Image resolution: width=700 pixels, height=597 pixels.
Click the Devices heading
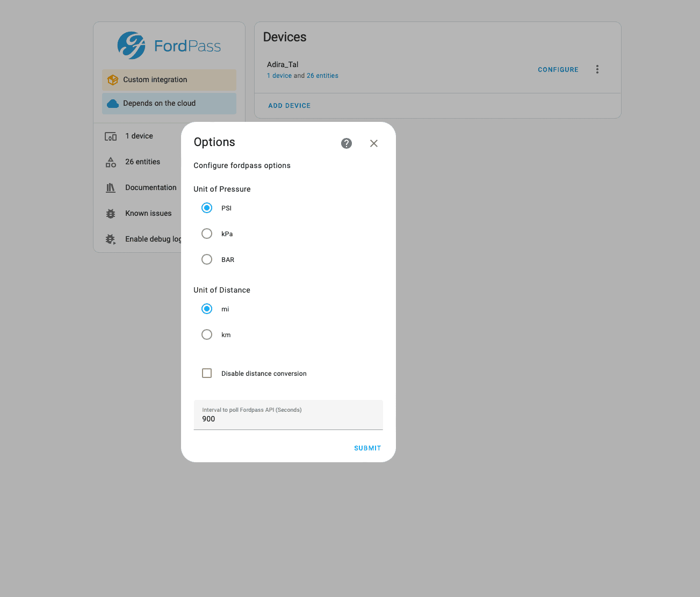coord(285,37)
